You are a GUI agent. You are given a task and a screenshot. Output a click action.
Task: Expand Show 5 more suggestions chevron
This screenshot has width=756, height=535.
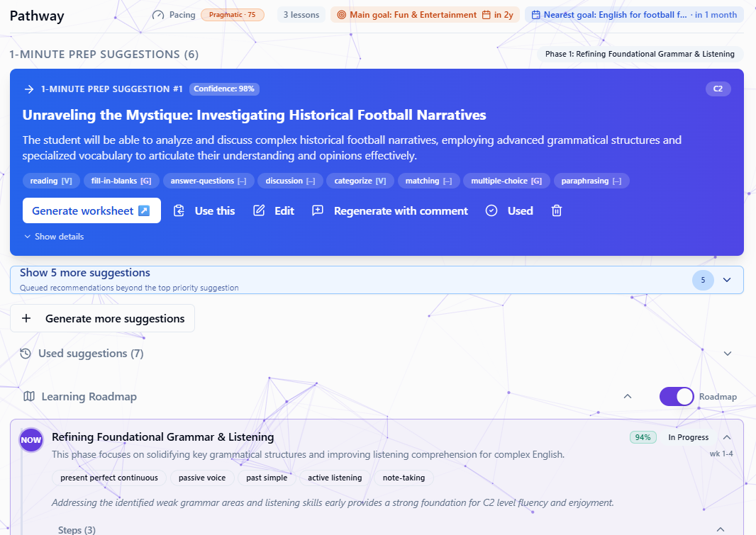[727, 280]
